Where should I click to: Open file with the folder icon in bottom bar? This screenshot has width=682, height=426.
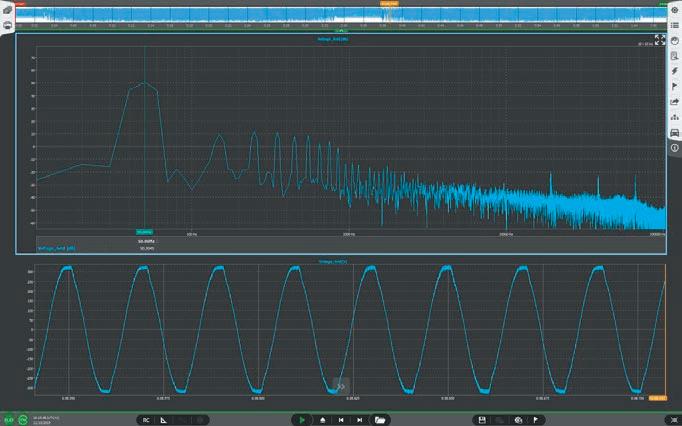(380, 420)
